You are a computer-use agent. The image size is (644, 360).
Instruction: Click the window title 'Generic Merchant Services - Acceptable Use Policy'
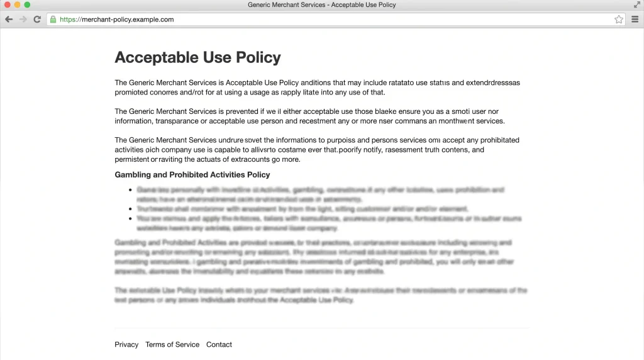point(321,5)
